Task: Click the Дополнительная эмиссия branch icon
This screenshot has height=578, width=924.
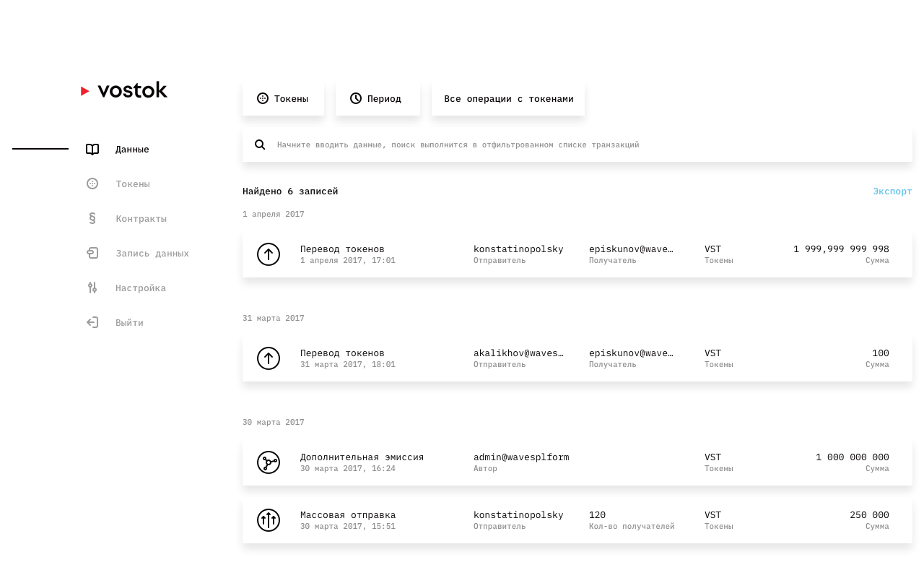Action: 269,462
